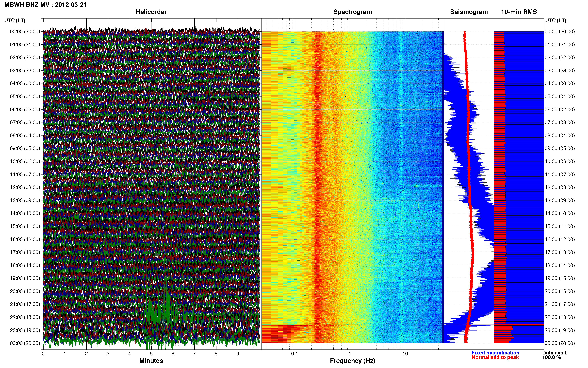The height and width of the screenshot is (368, 588).
Task: Select the 10-min RMS panel heading
Action: (x=519, y=12)
